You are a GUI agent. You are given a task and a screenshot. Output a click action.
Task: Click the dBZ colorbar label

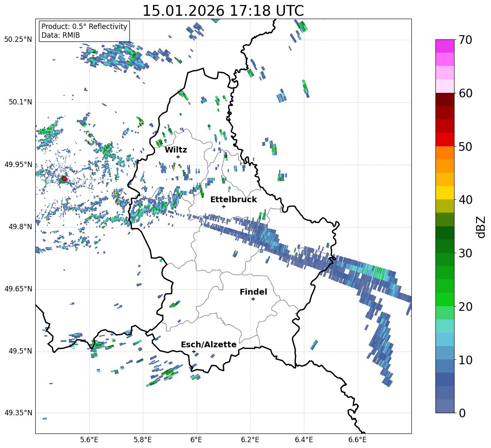click(480, 227)
